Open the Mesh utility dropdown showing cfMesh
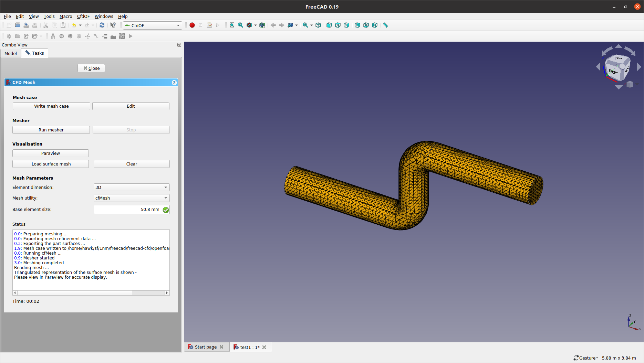This screenshot has height=363, width=644. click(x=132, y=198)
